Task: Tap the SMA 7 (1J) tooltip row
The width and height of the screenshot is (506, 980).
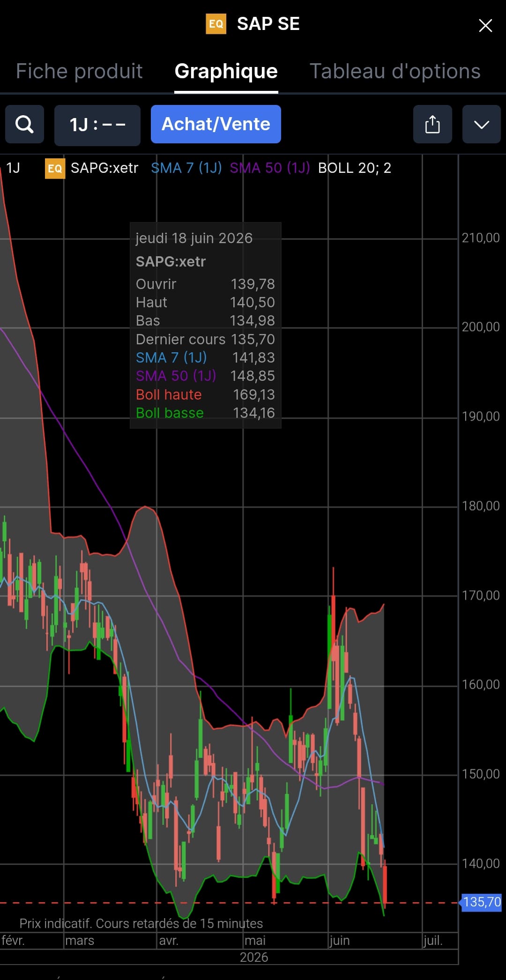Action: tap(205, 357)
